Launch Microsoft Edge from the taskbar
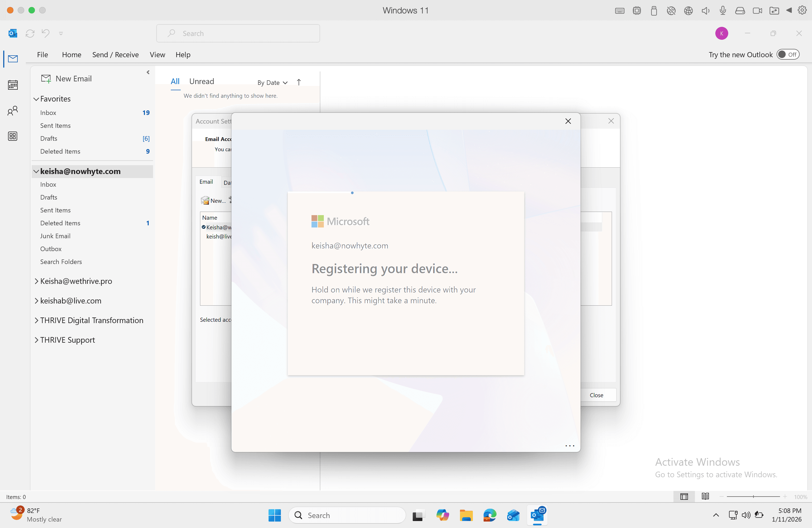This screenshot has height=528, width=812. [490, 515]
